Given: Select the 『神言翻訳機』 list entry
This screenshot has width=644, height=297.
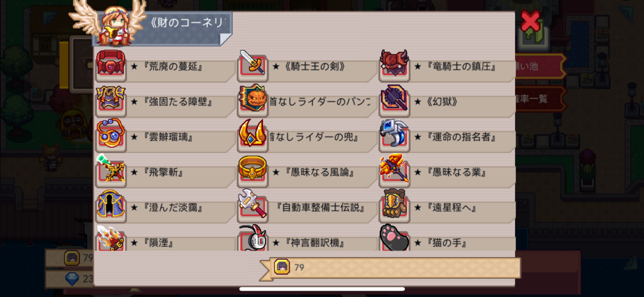Looking at the screenshot, I should point(307,242).
